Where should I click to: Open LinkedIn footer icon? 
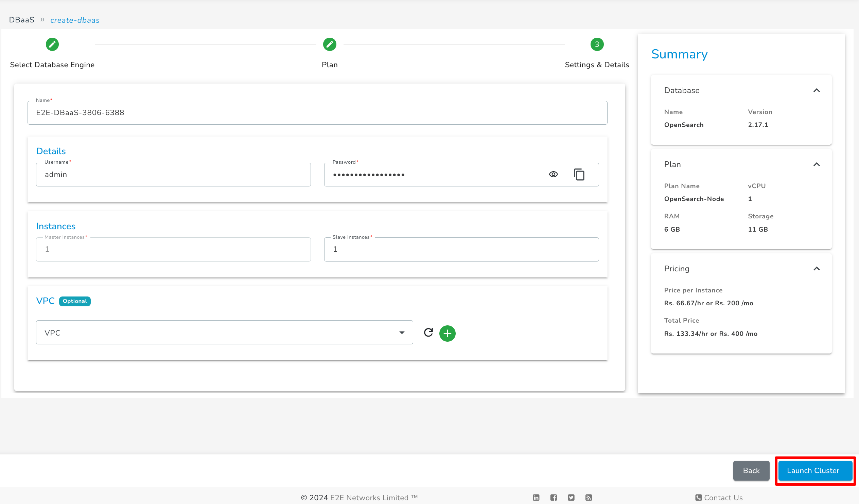point(536,498)
